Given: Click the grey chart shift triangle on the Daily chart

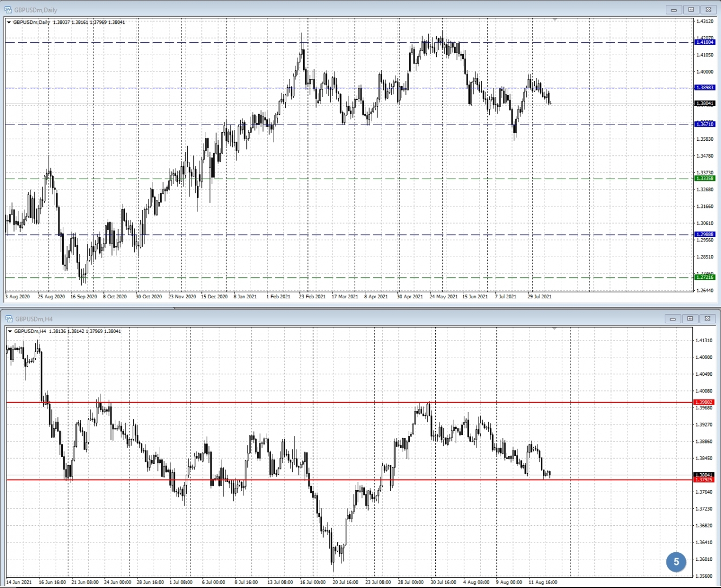Looking at the screenshot, I should [555, 20].
